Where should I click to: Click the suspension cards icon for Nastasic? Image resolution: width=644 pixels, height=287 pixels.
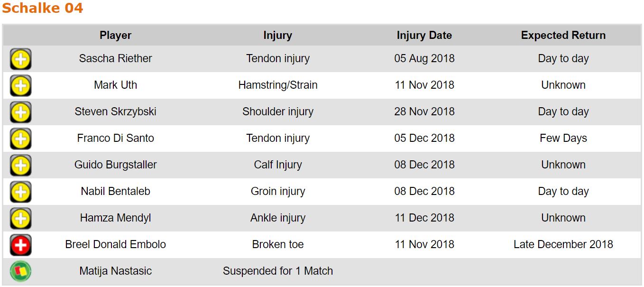(20, 272)
